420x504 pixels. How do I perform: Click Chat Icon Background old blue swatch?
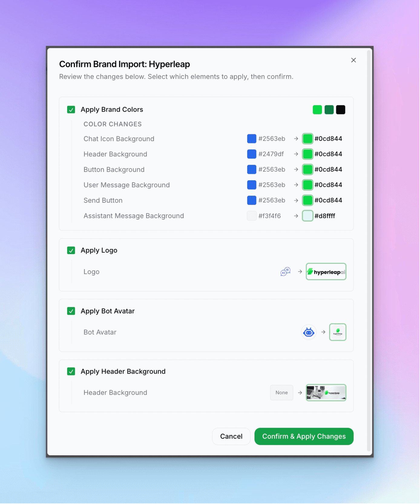(x=251, y=139)
